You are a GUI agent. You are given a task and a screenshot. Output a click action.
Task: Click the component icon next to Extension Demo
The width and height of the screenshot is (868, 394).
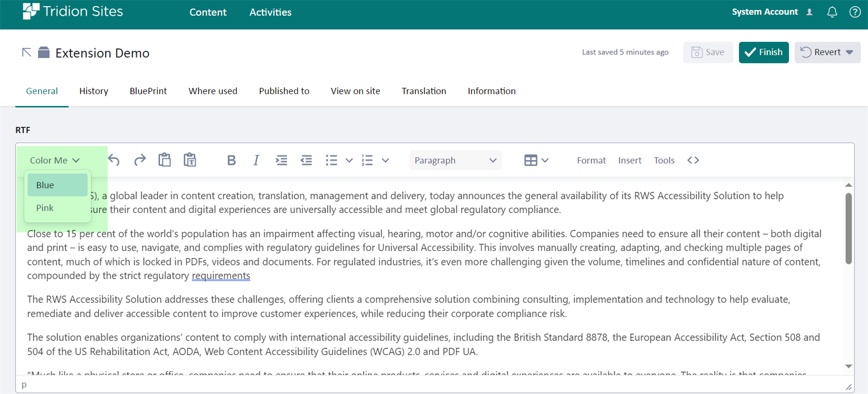[x=44, y=52]
